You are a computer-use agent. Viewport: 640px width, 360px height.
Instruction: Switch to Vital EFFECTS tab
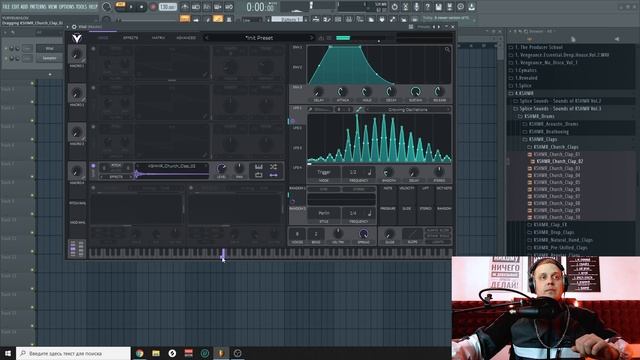[x=131, y=38]
